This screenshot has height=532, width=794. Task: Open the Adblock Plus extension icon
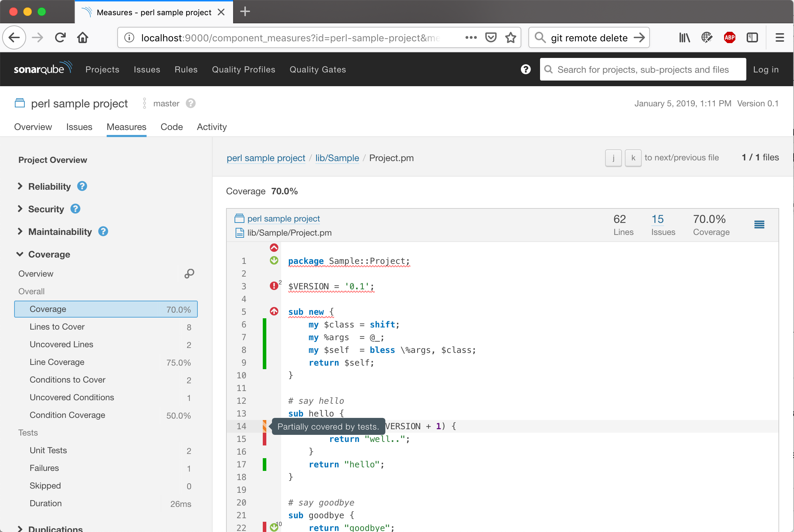click(730, 37)
